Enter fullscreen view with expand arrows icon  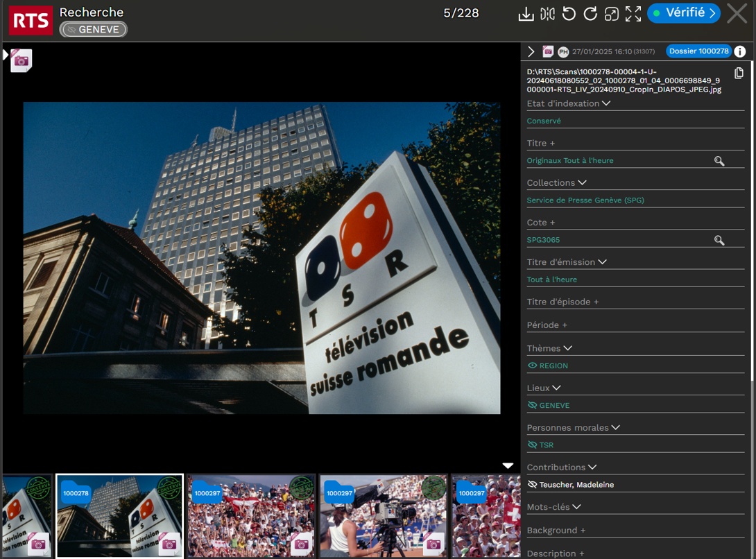pyautogui.click(x=633, y=14)
